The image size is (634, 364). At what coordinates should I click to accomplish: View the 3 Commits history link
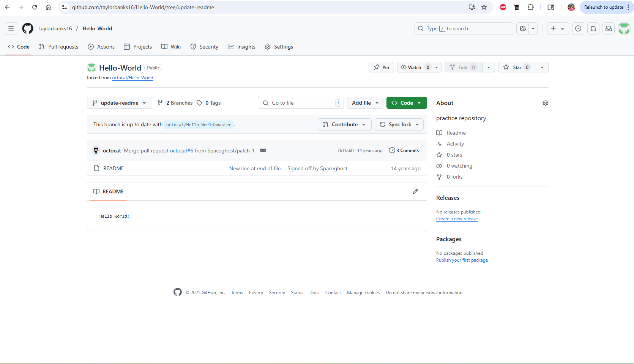pos(404,151)
